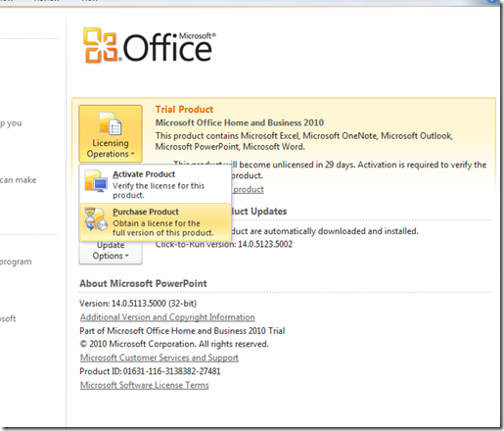Expand the Update Options dropdown
Viewport: 504px width, 431px height.
111,253
